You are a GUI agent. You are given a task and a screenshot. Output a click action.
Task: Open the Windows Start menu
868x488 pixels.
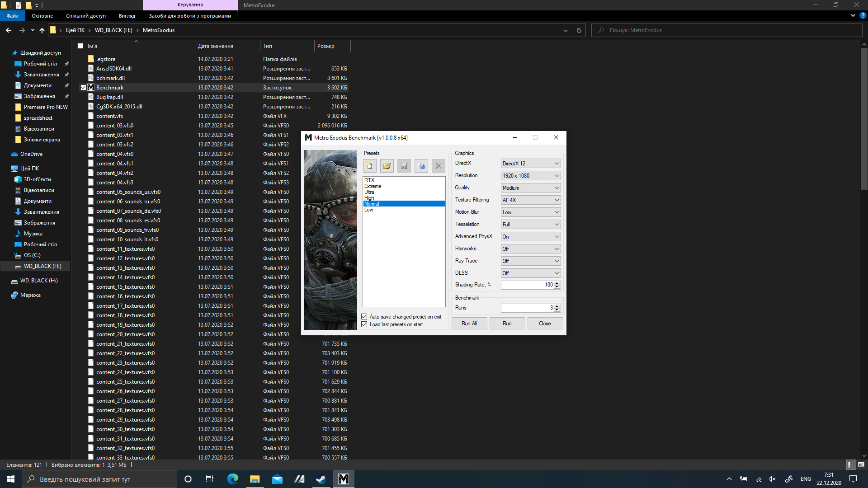(x=11, y=479)
